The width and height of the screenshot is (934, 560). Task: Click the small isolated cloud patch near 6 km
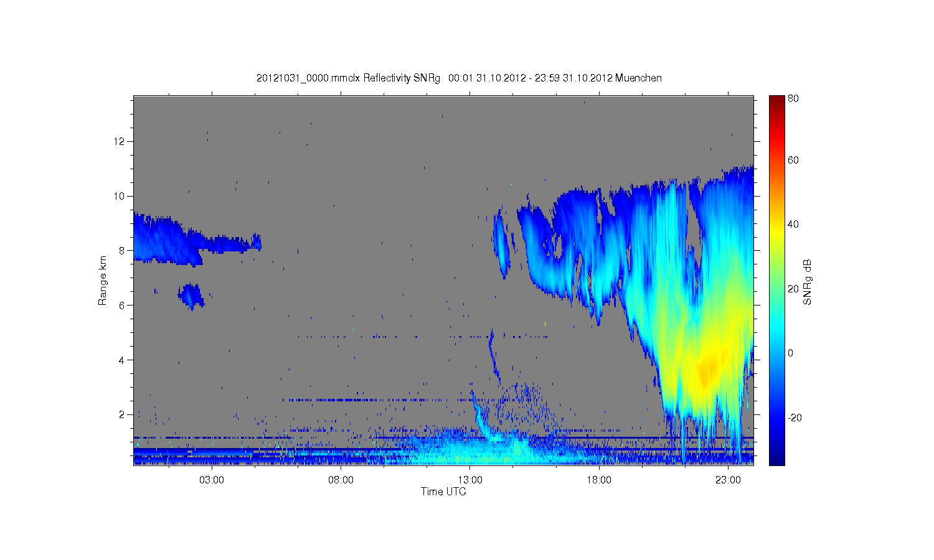click(191, 296)
